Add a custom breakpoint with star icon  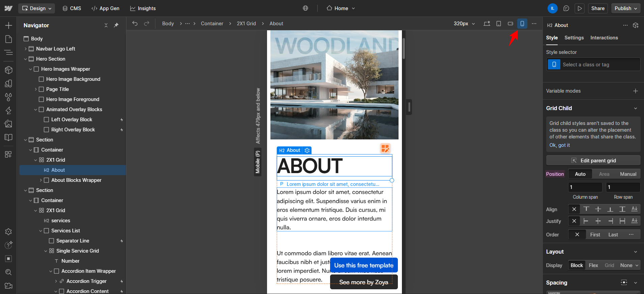[487, 24]
